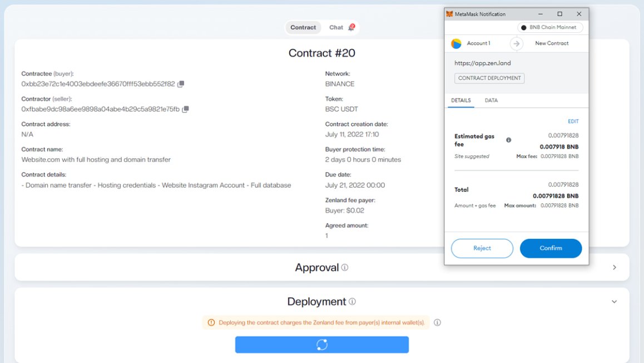This screenshot has height=363, width=644.
Task: Open info icon beside Zenland fee warning
Action: point(438,322)
